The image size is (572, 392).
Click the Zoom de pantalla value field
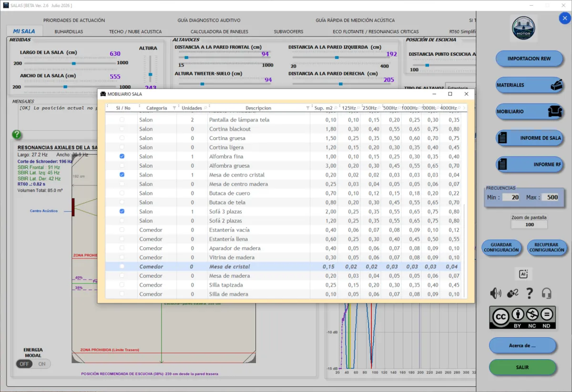tap(529, 224)
